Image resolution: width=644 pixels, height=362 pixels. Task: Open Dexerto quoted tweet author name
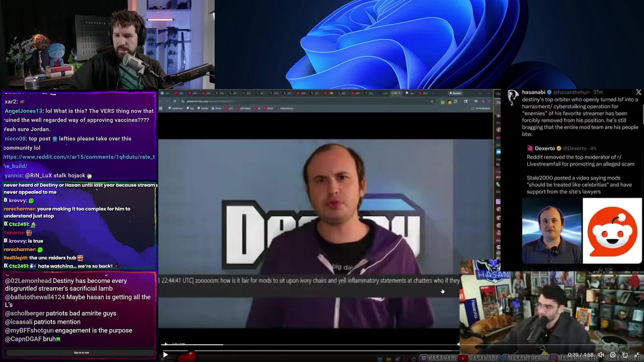coord(544,148)
